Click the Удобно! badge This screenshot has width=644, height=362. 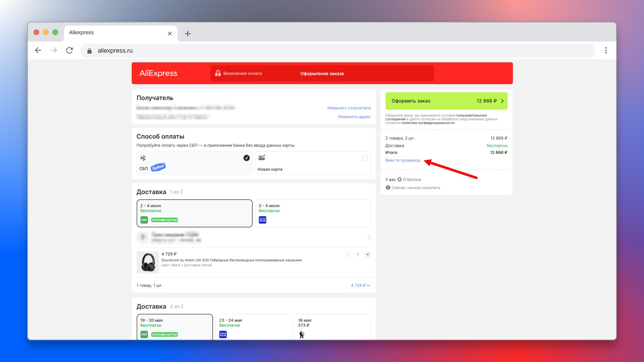coord(158,167)
